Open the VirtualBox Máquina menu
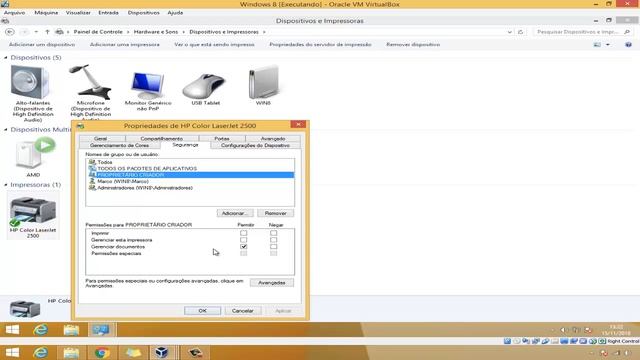The width and height of the screenshot is (640, 360). click(x=46, y=13)
